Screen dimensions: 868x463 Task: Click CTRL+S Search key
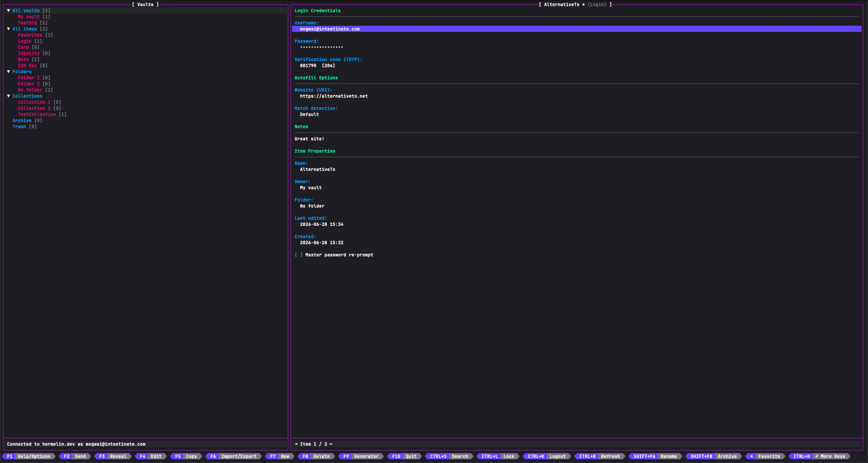tap(449, 456)
